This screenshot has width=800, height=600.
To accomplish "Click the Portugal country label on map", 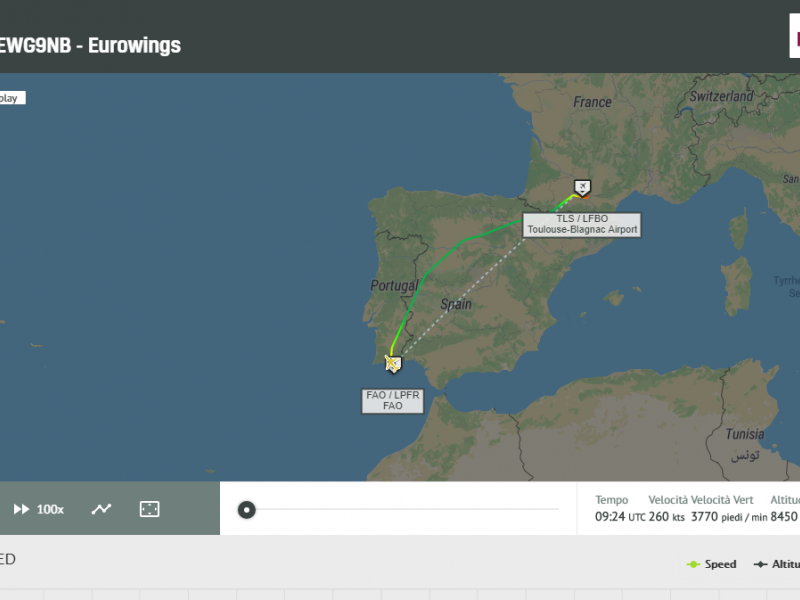I will tap(394, 286).
